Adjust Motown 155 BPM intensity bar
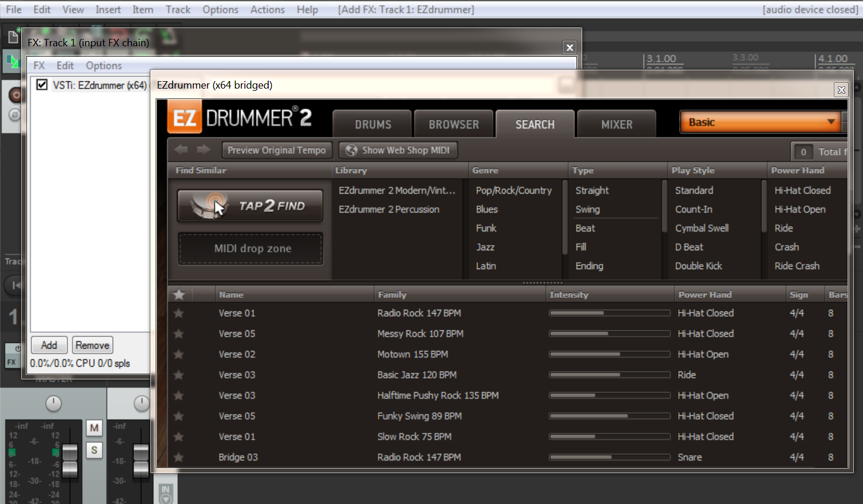The image size is (863, 504). (610, 354)
